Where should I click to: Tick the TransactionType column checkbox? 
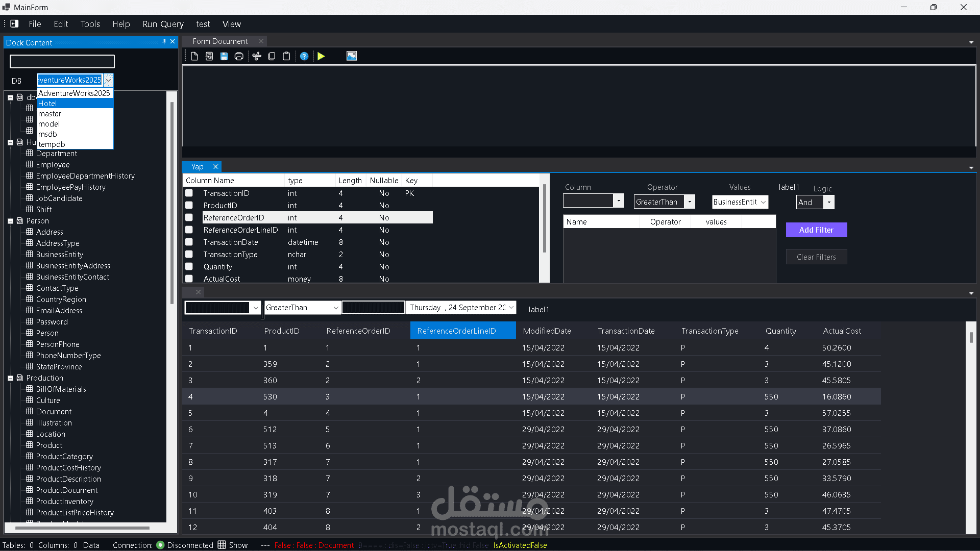tap(189, 255)
